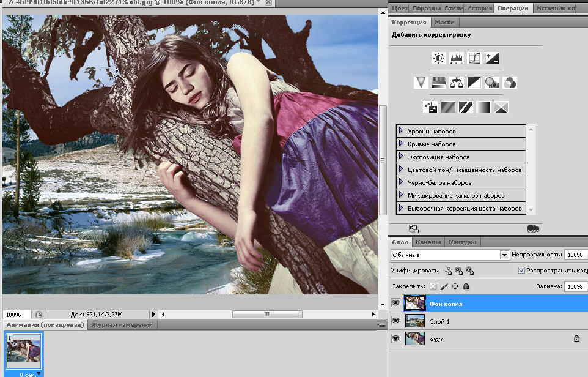Add a Threshold adjustment icon

465,107
